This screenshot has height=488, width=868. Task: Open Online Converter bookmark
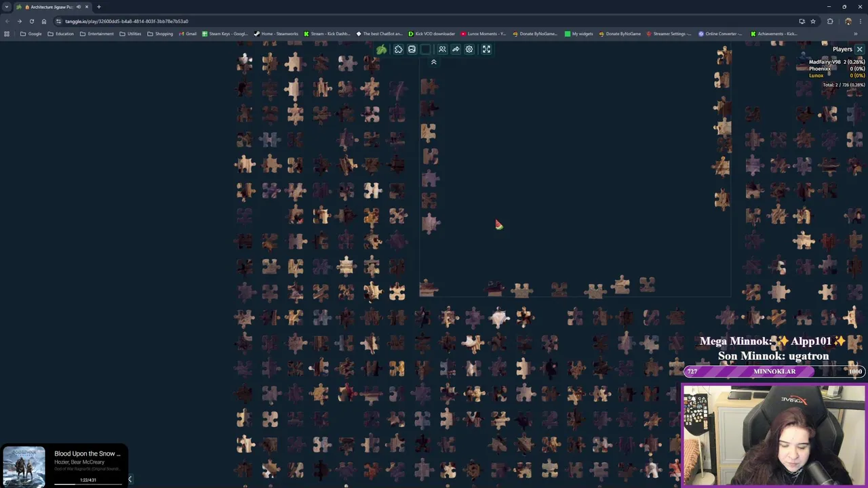point(721,34)
